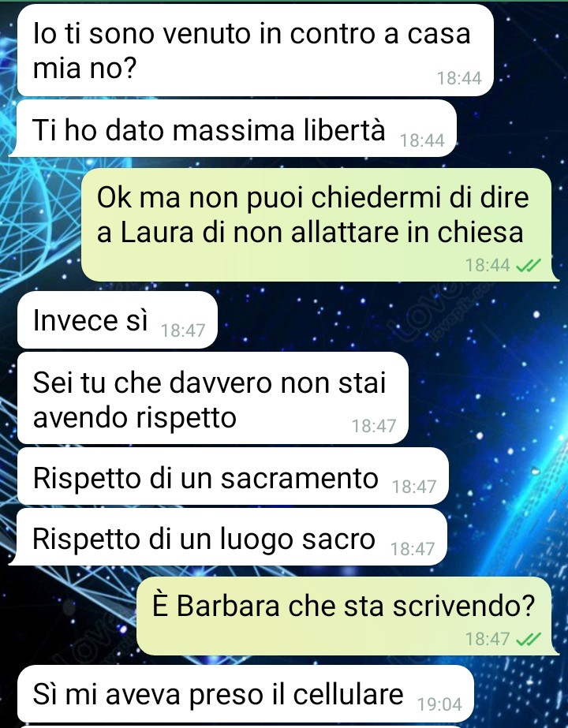Tap the 19:04 timestamp on the last message
Viewport: 568px width, 728px height.
click(x=439, y=704)
